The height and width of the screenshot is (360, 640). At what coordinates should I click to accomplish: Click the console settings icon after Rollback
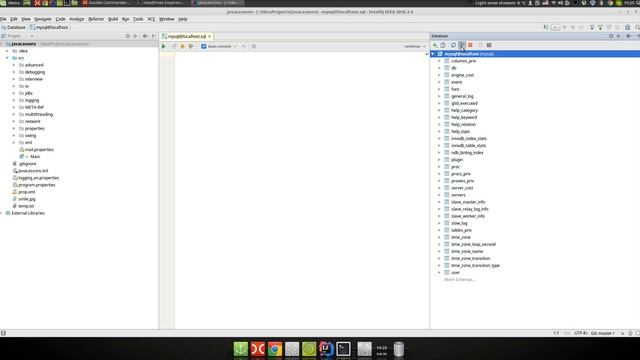click(x=254, y=47)
